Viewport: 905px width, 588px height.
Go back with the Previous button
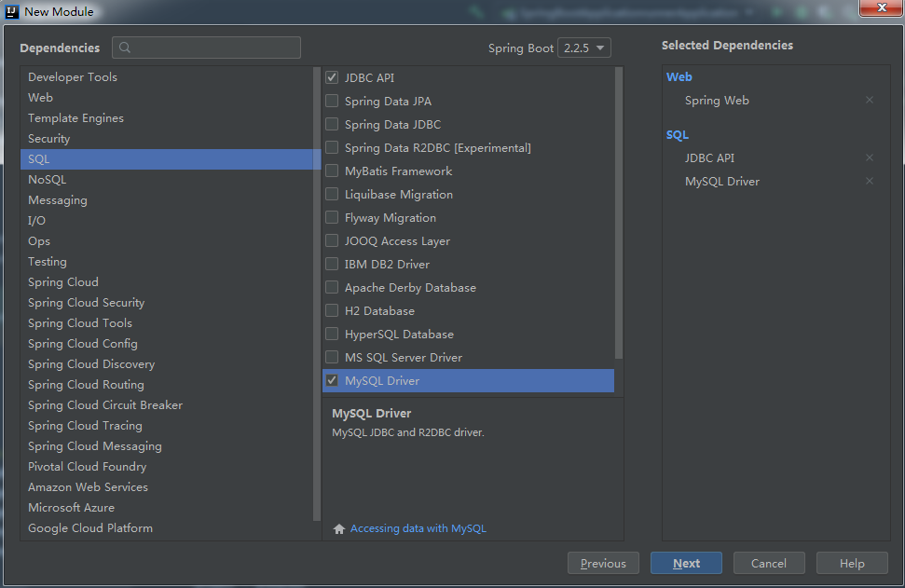coord(603,563)
